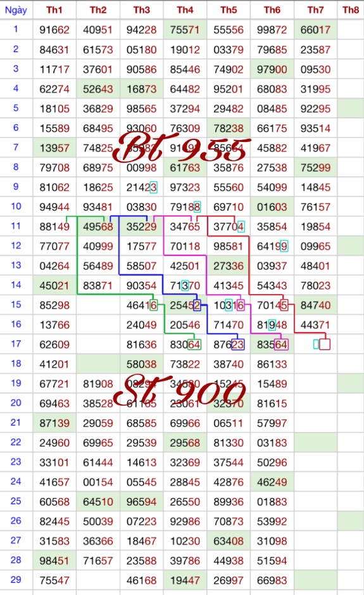
Task: Select result 87623 with blue box
Action: coord(229,345)
